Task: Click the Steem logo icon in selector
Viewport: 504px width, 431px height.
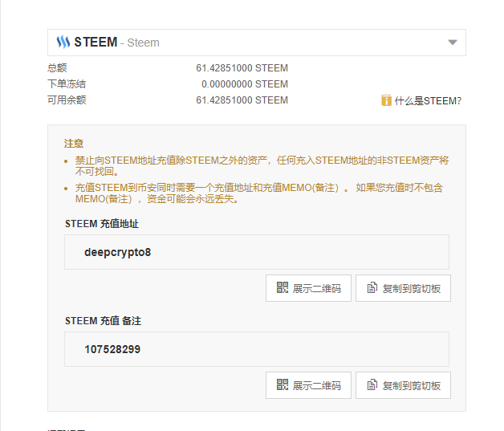Action: 63,42
